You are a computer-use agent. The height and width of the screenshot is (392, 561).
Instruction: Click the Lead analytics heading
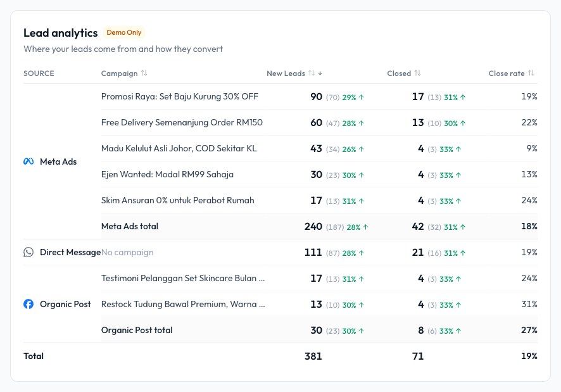60,33
